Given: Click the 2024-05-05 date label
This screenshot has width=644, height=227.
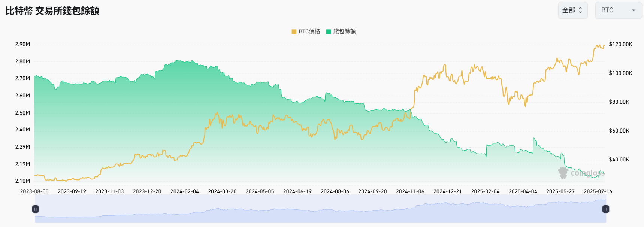Looking at the screenshot, I should pyautogui.click(x=260, y=191).
